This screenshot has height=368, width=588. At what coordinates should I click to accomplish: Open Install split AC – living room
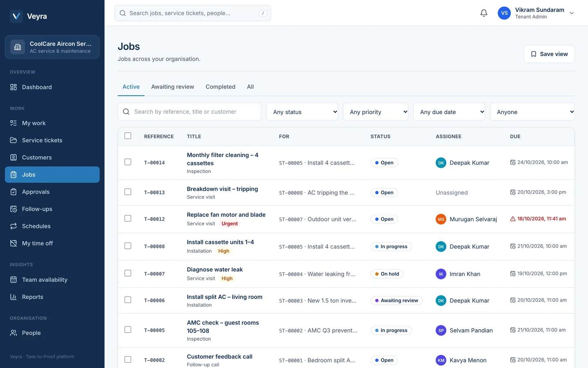pos(225,297)
